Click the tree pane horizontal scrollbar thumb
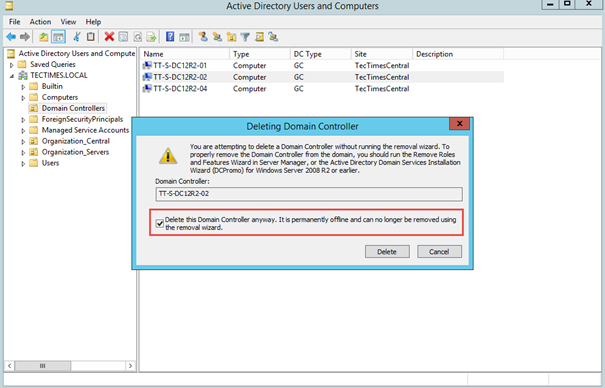The image size is (605, 388). pos(42,366)
